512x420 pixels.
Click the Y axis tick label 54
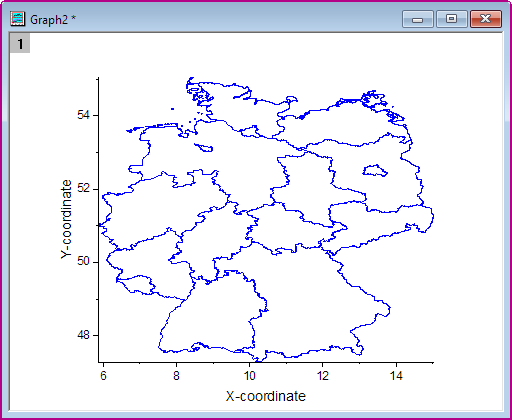[83, 115]
